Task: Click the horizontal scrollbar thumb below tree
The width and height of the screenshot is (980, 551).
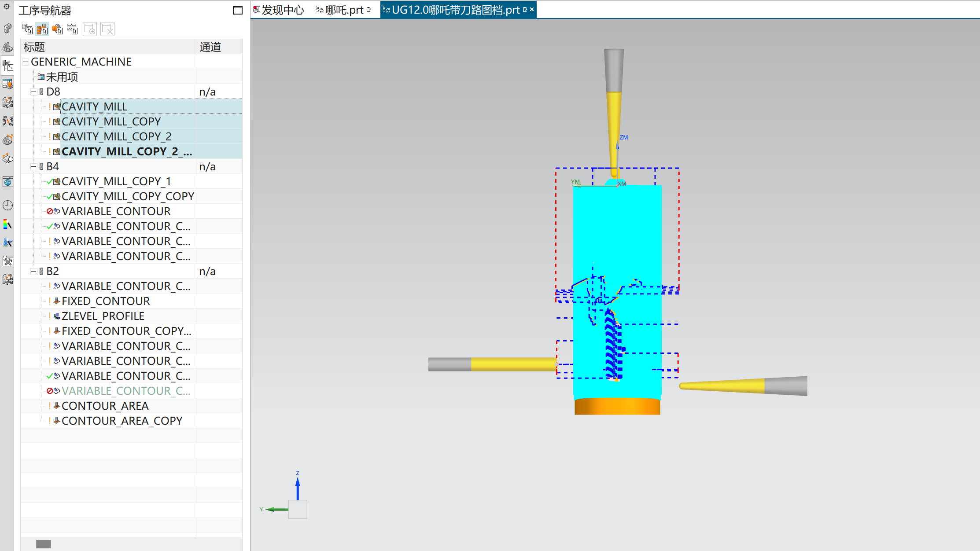Action: pyautogui.click(x=44, y=544)
